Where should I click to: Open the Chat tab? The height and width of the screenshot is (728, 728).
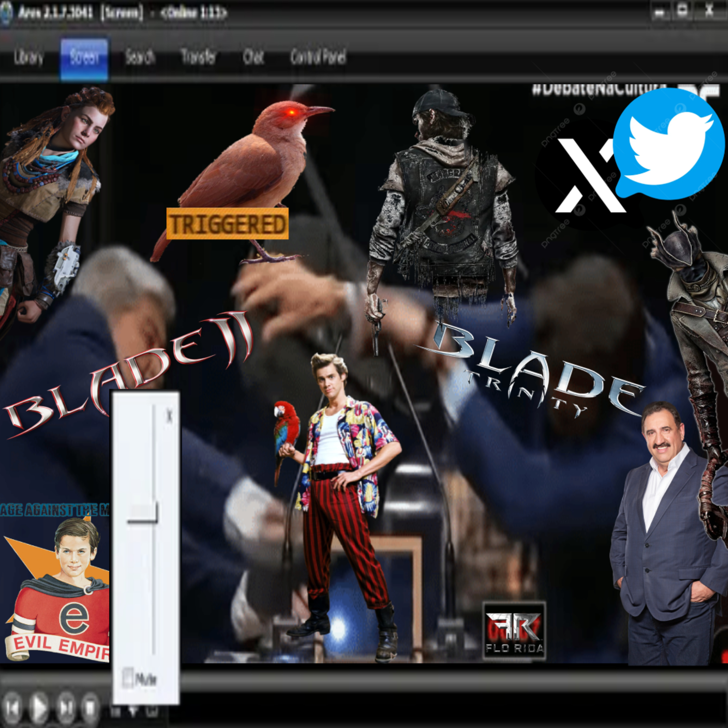[x=253, y=58]
